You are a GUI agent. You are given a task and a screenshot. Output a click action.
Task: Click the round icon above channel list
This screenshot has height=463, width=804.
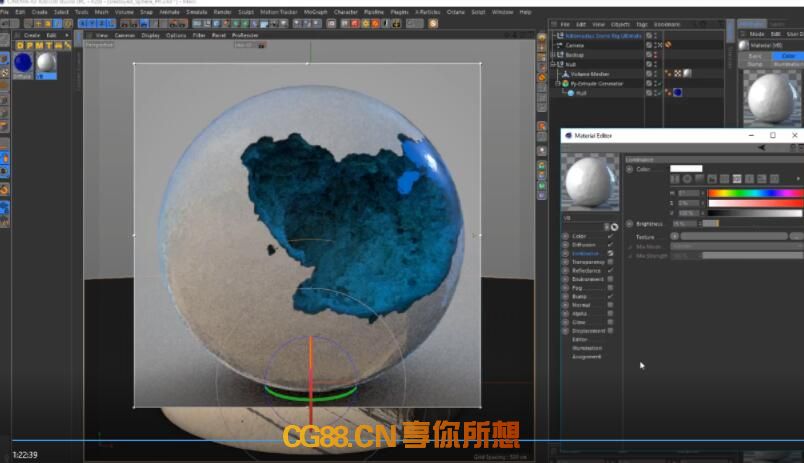614,227
